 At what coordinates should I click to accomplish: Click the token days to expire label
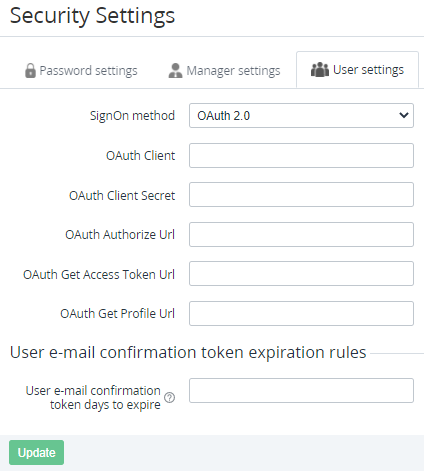[93, 397]
